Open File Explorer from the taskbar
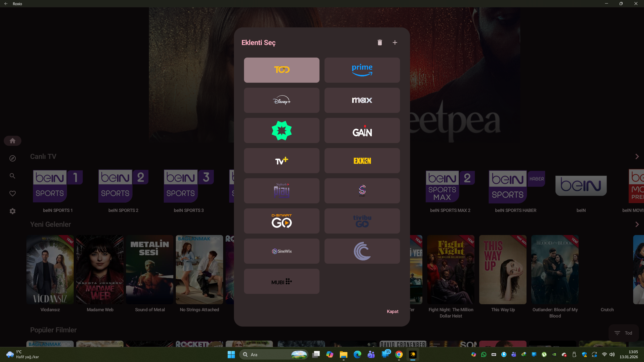 coord(344,354)
